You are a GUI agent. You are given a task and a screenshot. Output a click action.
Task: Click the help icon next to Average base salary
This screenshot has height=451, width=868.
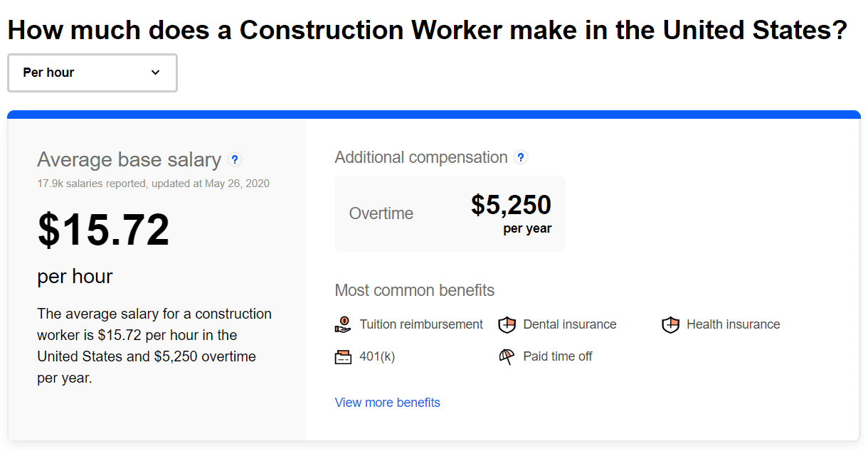tap(235, 159)
